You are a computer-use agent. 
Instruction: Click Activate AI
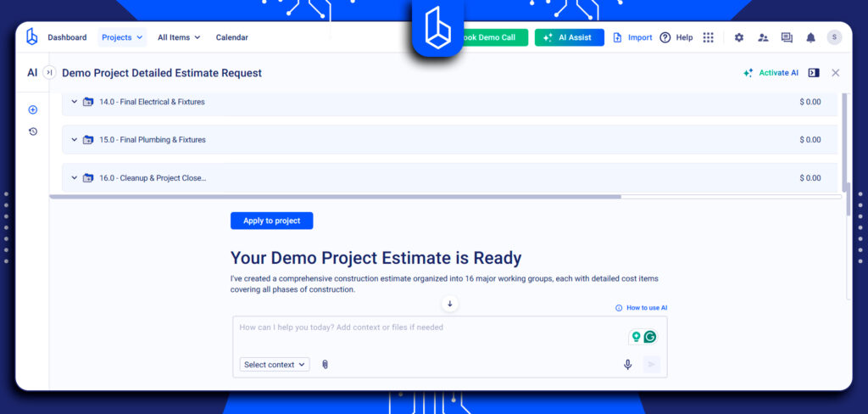[x=771, y=73]
